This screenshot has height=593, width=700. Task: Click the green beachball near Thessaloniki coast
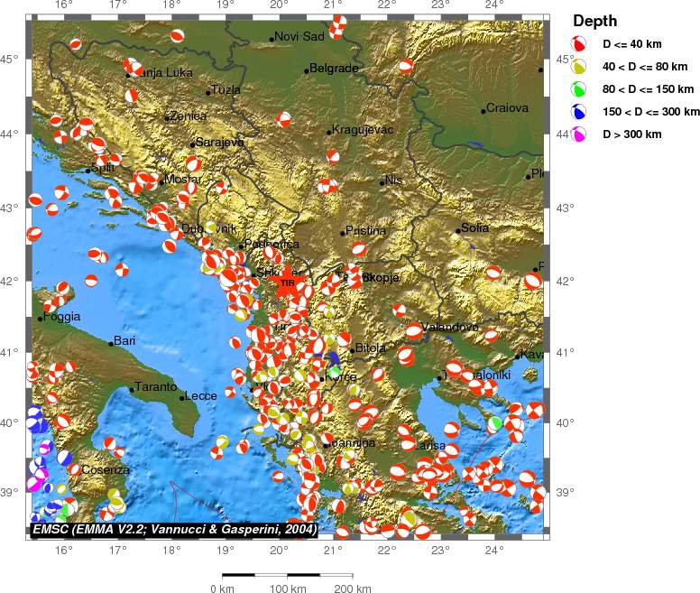tap(494, 422)
